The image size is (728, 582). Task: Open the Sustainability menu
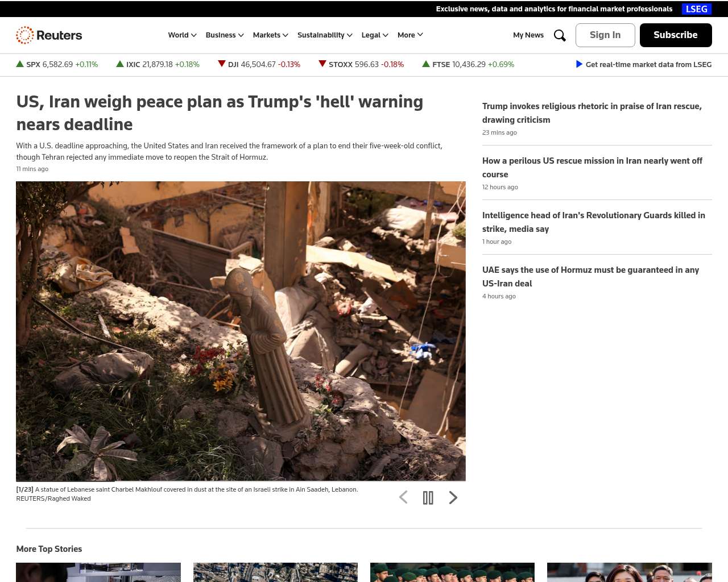(325, 35)
